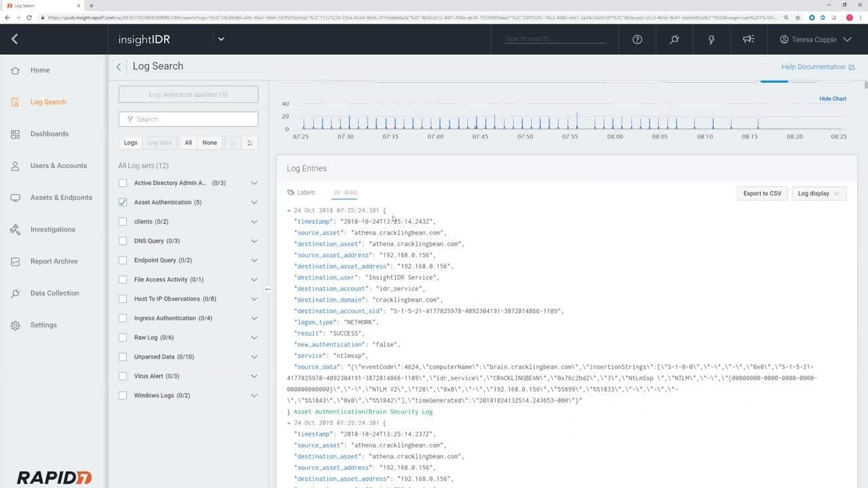Click the Investigations icon
Viewport: 868px width, 488px height.
[x=15, y=230]
